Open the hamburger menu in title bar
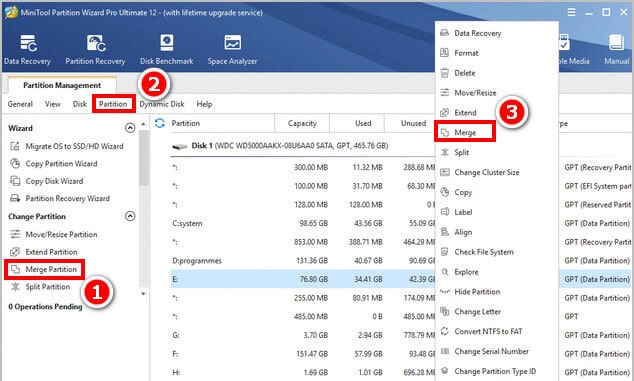This screenshot has width=634, height=381. pyautogui.click(x=571, y=13)
